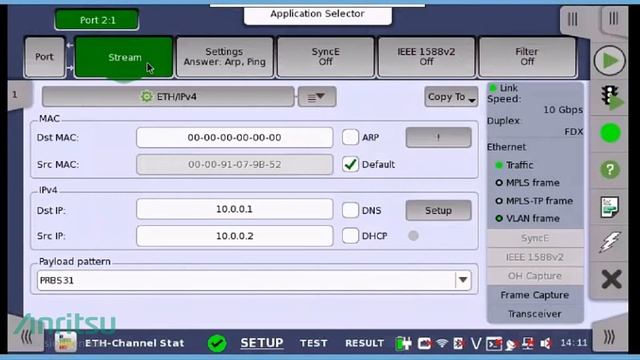Edit the Src IP field 10.0.0.2
Image resolution: width=640 pixels, height=360 pixels.
point(234,236)
